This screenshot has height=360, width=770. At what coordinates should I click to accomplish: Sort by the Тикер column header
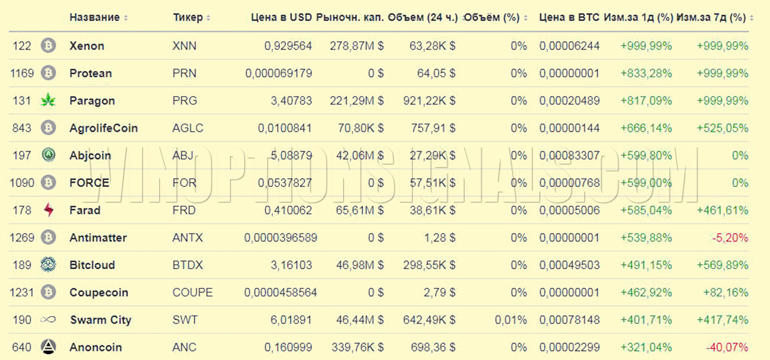point(188,18)
